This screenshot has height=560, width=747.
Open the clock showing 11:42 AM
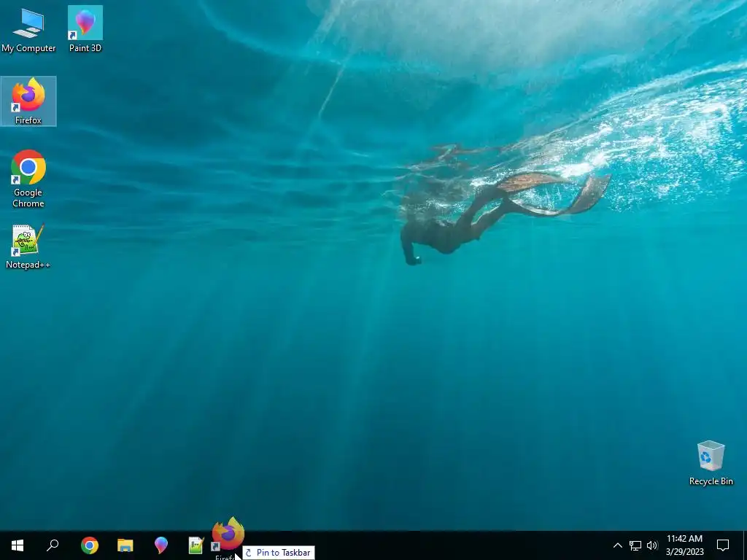684,545
